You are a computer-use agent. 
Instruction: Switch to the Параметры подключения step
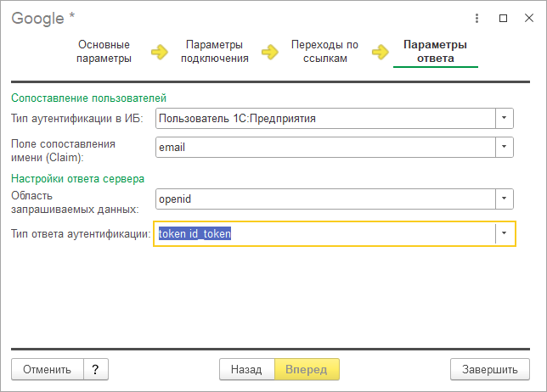pyautogui.click(x=214, y=52)
